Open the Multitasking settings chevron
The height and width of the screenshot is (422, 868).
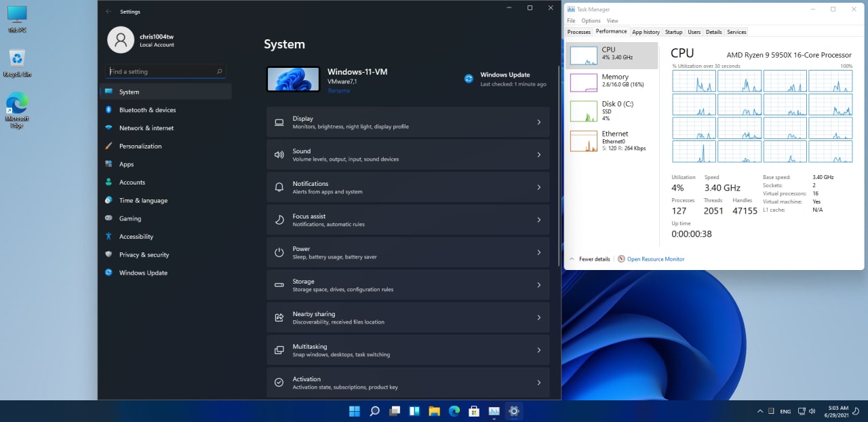(x=539, y=350)
